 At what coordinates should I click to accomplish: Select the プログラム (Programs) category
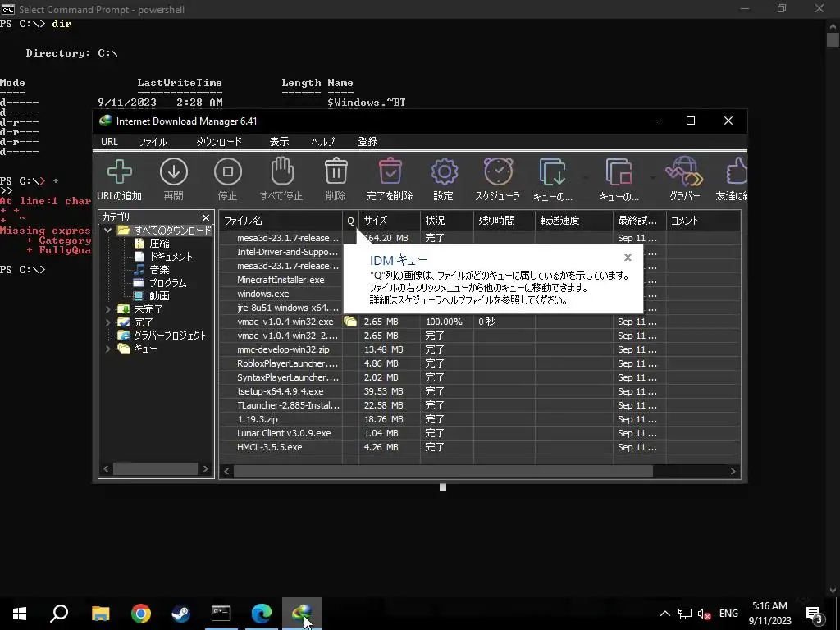point(167,283)
